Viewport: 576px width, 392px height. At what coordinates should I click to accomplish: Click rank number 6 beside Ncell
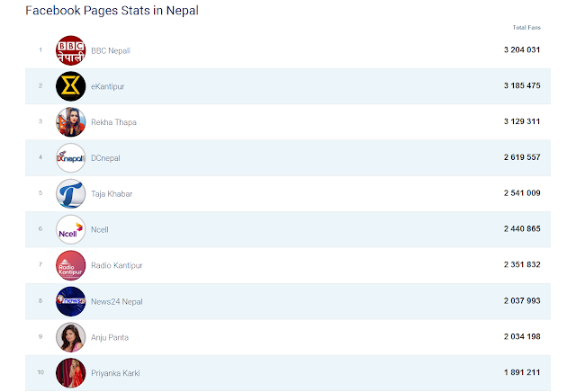(x=40, y=228)
